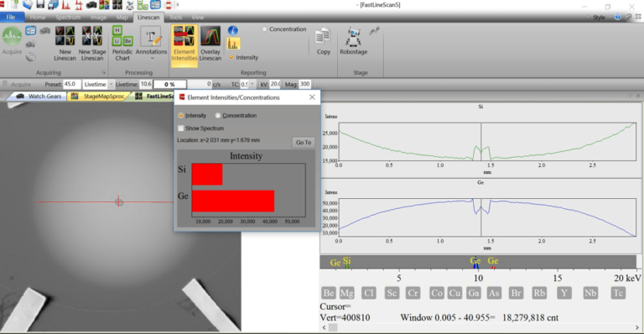Click the Ge red intensity bar
644x334 pixels.
tap(233, 201)
